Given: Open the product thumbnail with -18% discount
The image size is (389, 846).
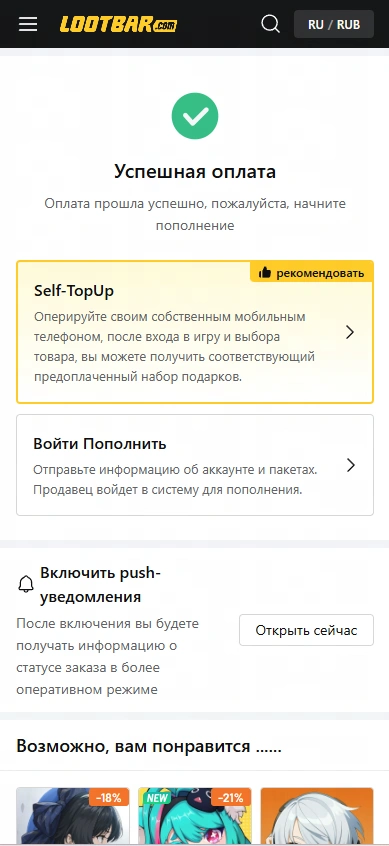Looking at the screenshot, I should (73, 816).
